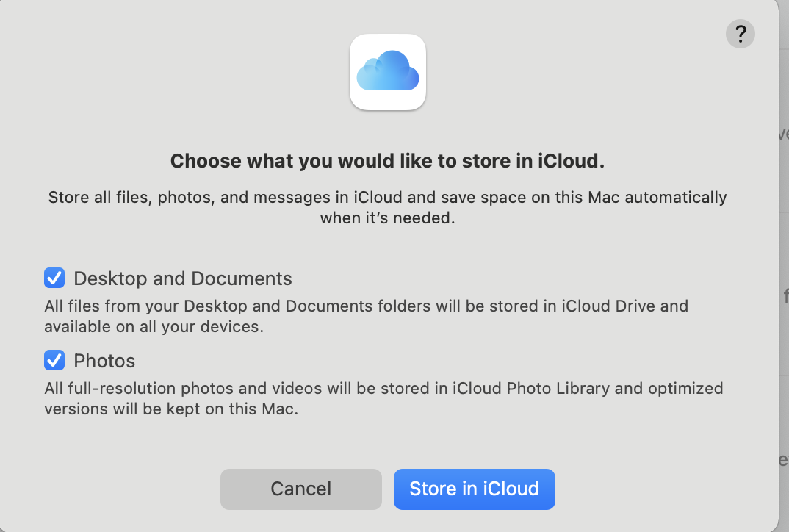Open help with the question mark button
789x532 pixels.
coord(740,34)
